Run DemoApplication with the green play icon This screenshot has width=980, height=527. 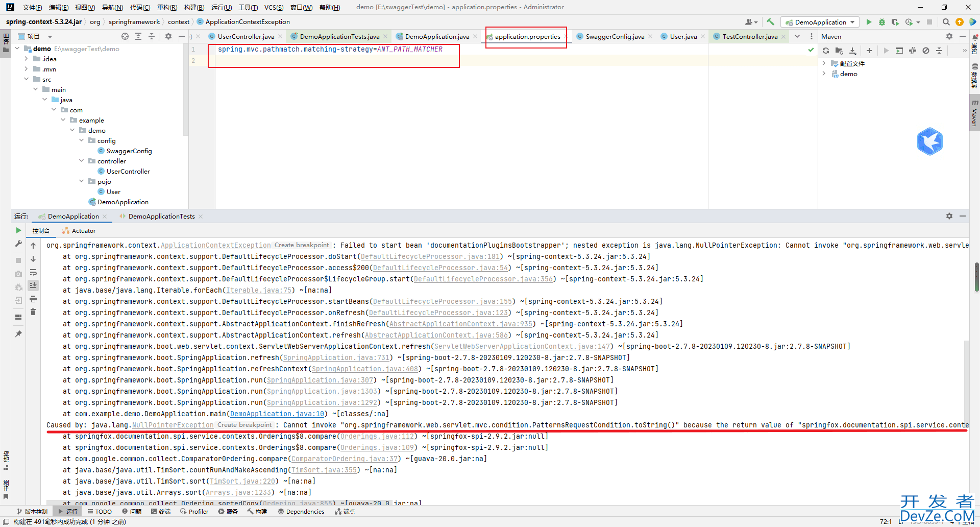[869, 22]
